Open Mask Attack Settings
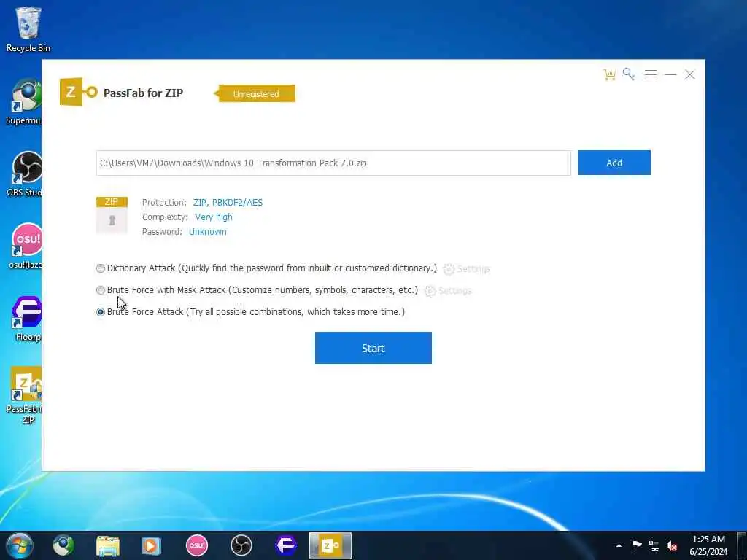 tap(448, 291)
